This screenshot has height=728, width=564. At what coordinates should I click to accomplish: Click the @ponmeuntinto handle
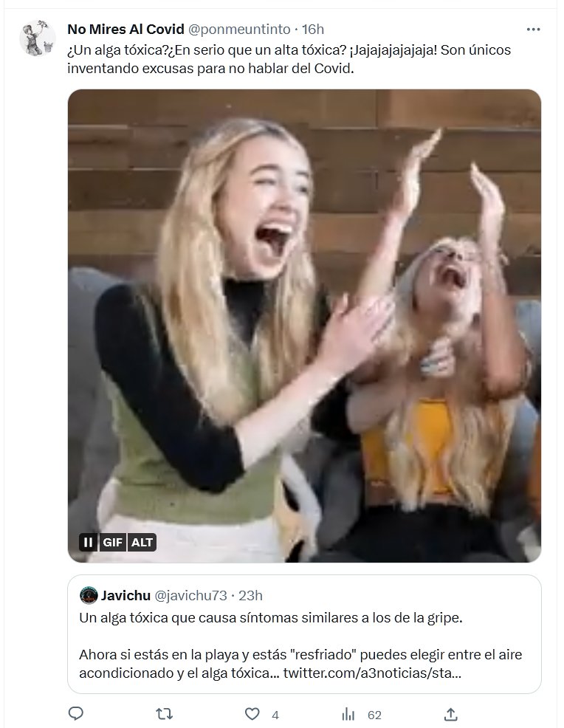tap(239, 30)
